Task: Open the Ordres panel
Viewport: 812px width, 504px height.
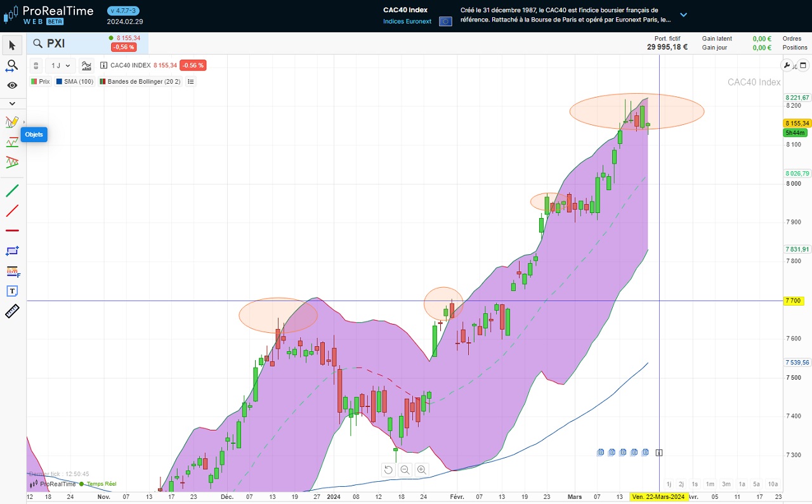Action: click(792, 39)
